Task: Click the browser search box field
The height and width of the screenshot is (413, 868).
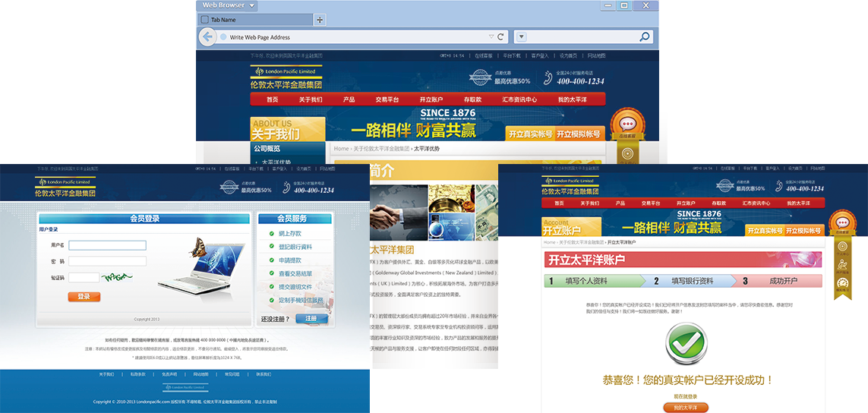Action: [582, 37]
